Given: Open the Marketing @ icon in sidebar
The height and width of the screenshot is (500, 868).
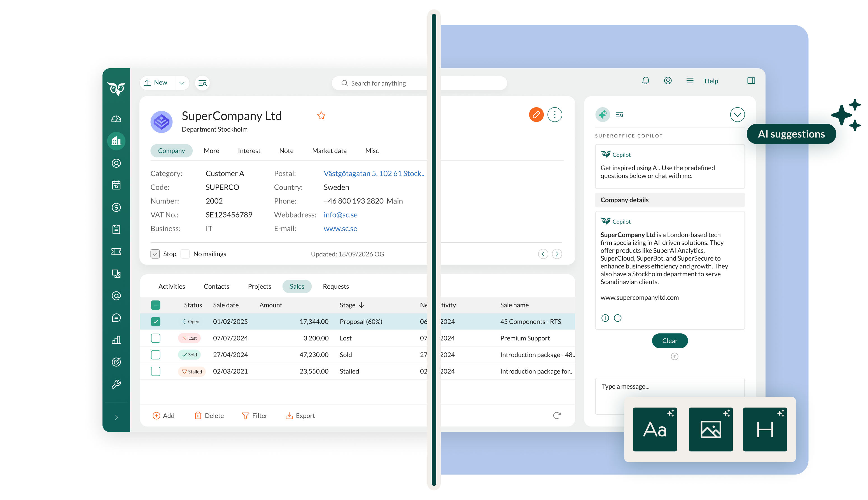Looking at the screenshot, I should click(x=116, y=296).
